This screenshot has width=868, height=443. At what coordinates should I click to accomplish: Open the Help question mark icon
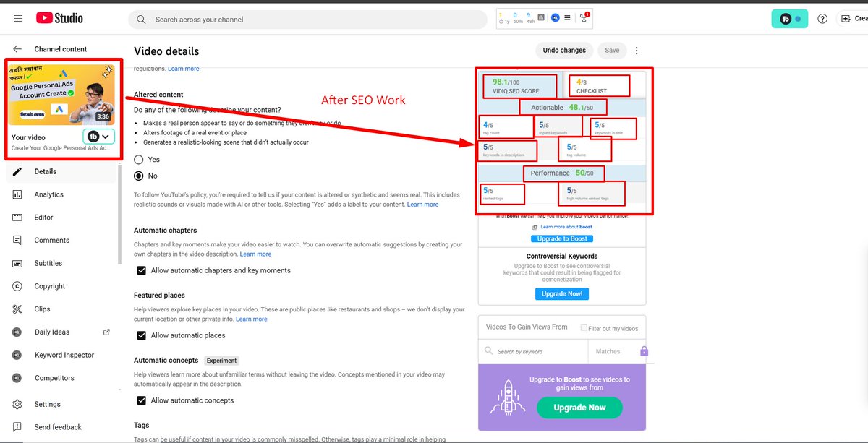[x=822, y=19]
